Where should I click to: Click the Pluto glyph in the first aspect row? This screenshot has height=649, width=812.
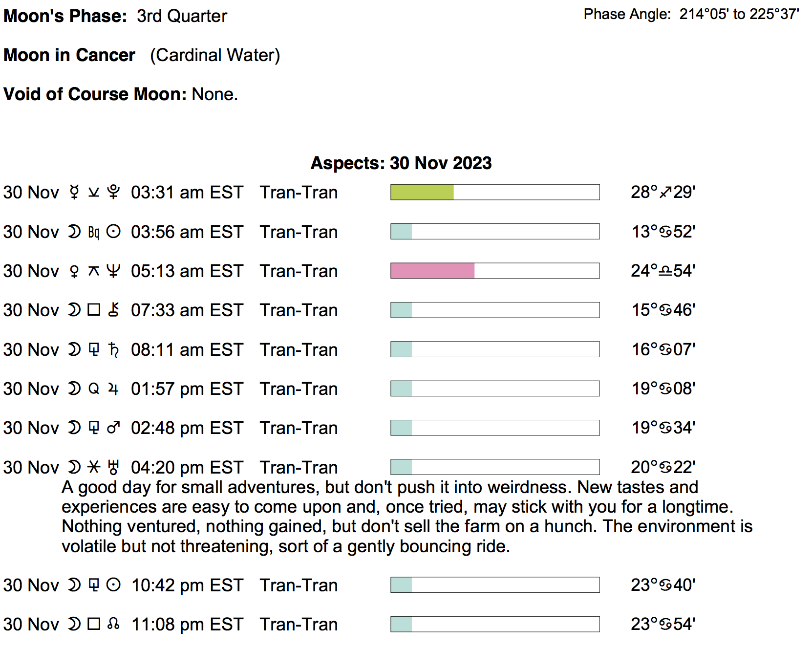[x=113, y=192]
